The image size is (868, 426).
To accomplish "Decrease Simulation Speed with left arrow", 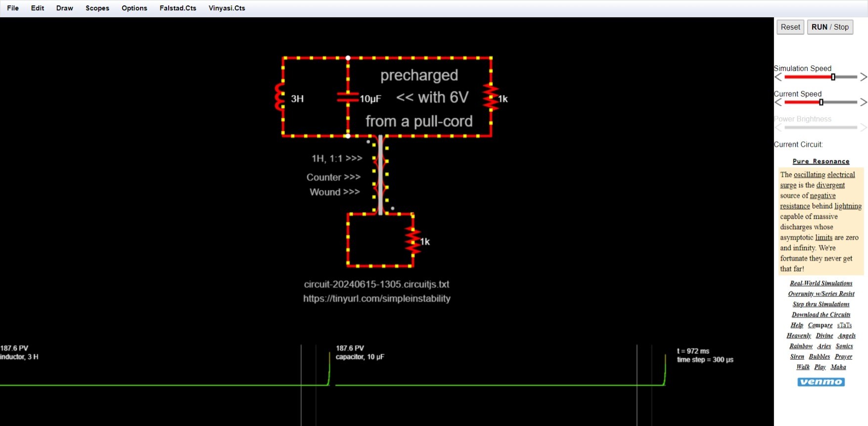I will [778, 77].
